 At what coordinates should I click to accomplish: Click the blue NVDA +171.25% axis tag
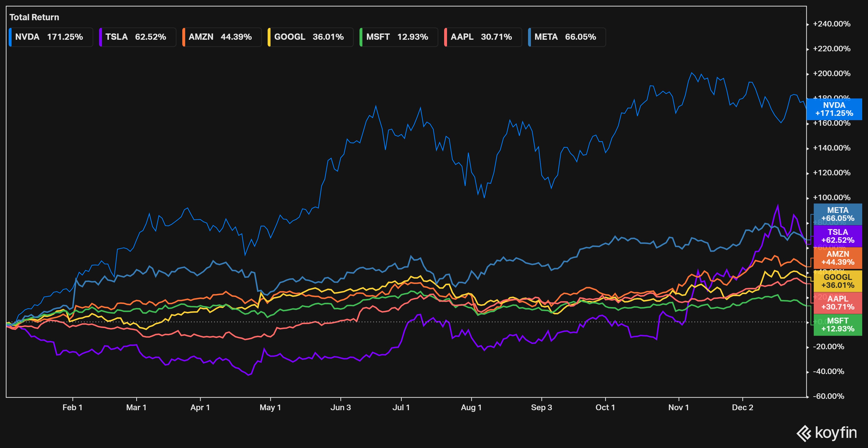coord(834,109)
